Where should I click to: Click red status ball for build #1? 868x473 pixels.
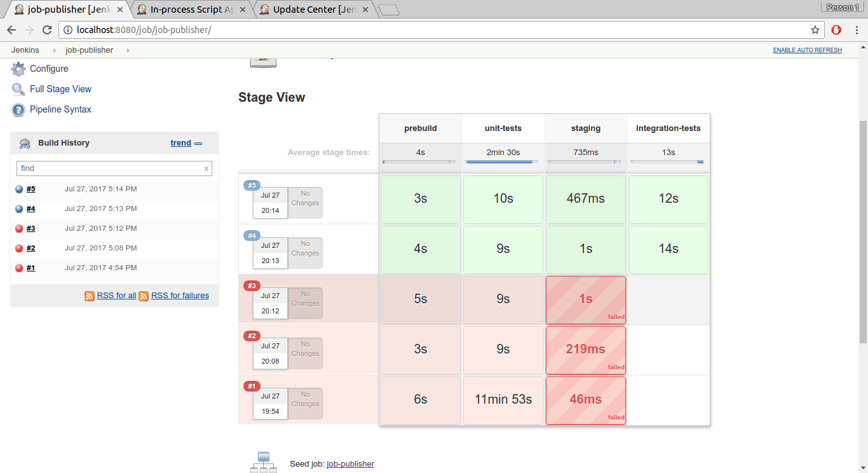[x=19, y=268]
